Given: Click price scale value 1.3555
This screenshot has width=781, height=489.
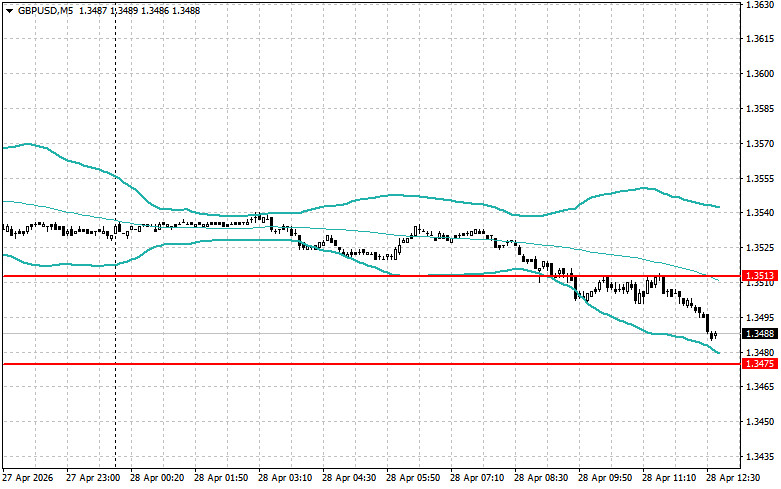Looking at the screenshot, I should (760, 179).
